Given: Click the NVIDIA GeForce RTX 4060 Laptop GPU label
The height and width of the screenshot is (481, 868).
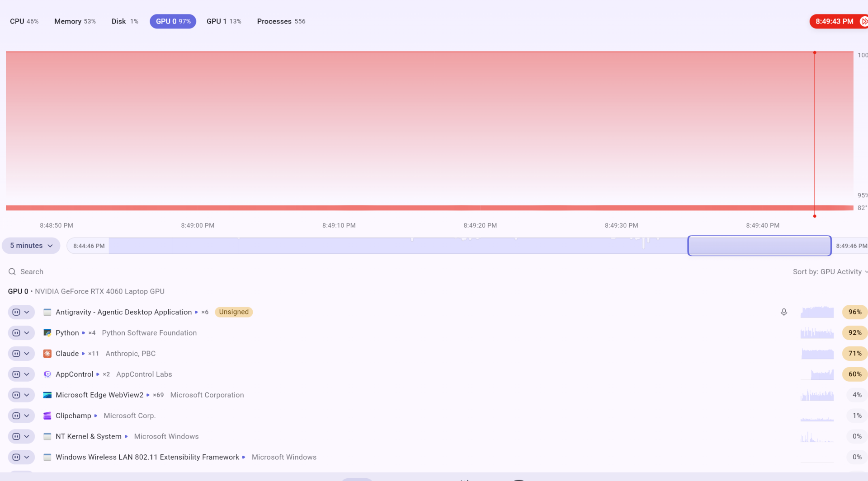Looking at the screenshot, I should coord(99,292).
